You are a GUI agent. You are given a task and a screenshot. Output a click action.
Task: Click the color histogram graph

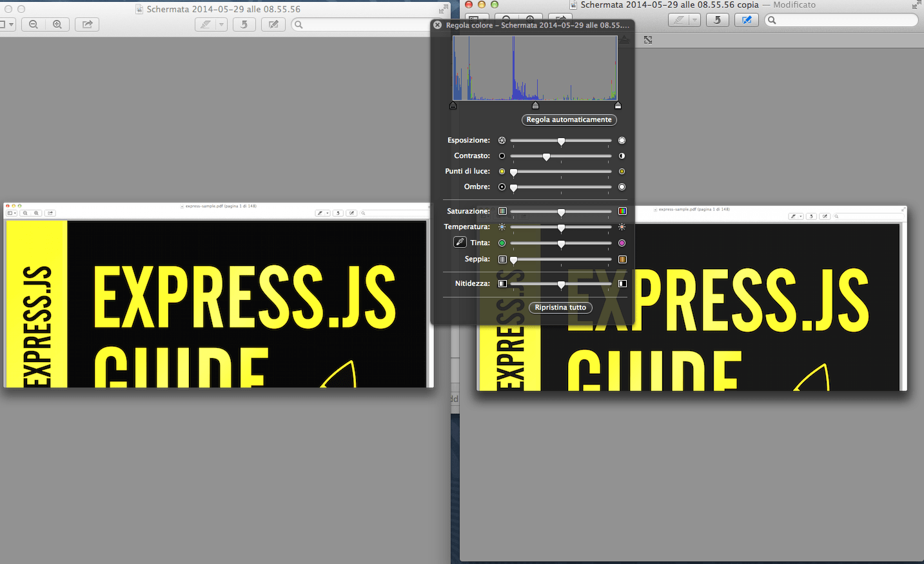(535, 68)
